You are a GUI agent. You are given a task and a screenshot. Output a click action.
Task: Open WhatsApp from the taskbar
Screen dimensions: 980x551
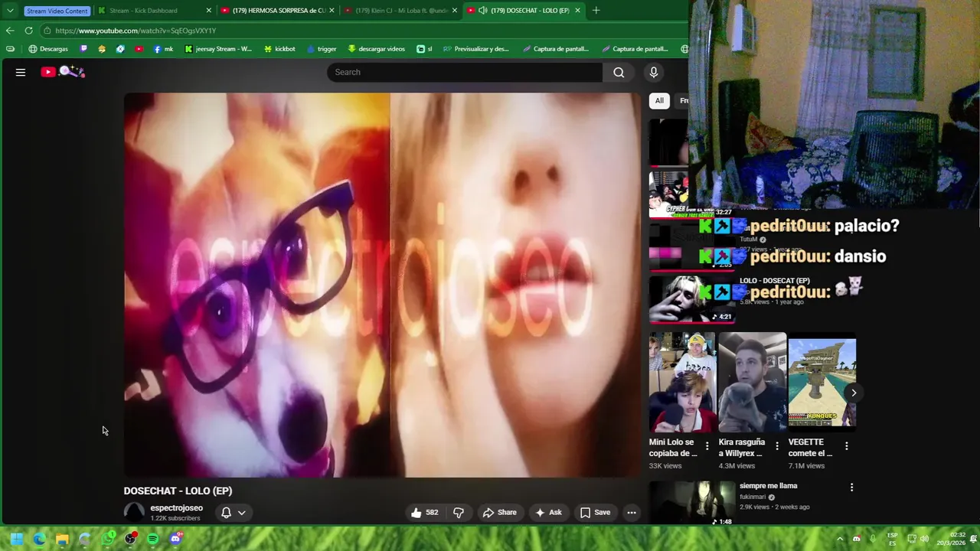[107, 539]
